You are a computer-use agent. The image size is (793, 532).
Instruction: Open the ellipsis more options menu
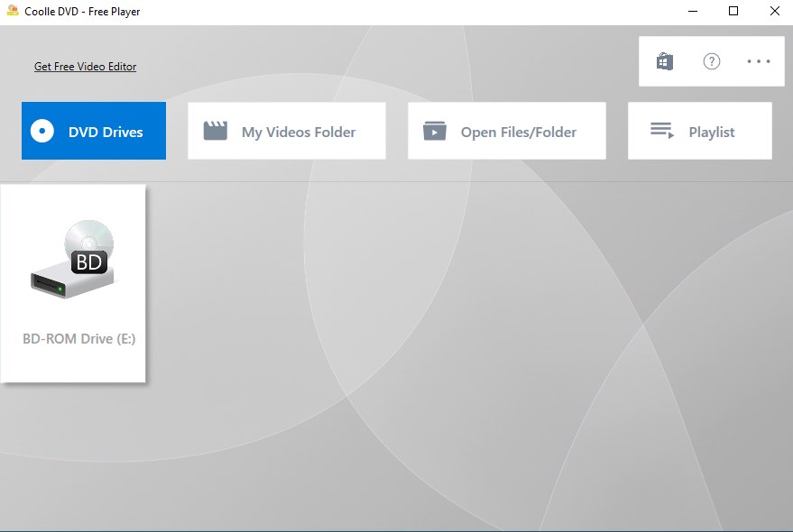click(758, 60)
